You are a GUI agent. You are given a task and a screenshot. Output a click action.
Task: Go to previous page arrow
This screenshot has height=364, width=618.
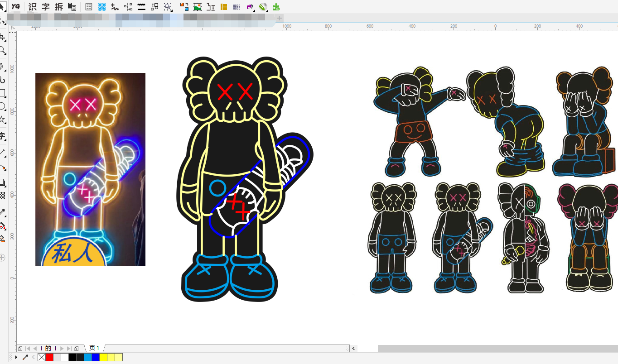(x=35, y=349)
